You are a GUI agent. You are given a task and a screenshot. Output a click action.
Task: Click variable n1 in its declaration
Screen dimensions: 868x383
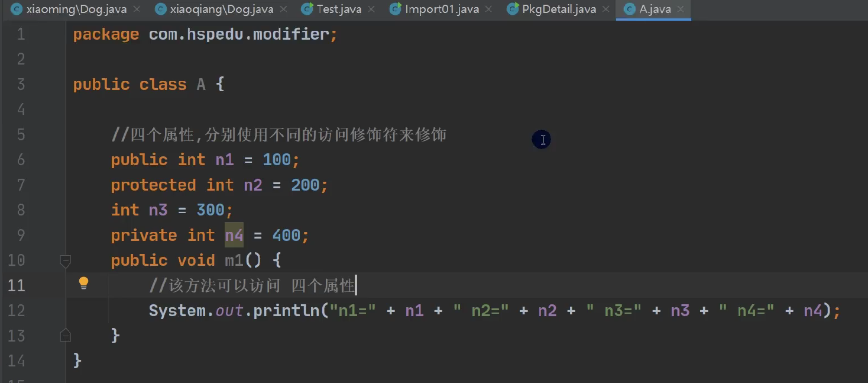[225, 160]
